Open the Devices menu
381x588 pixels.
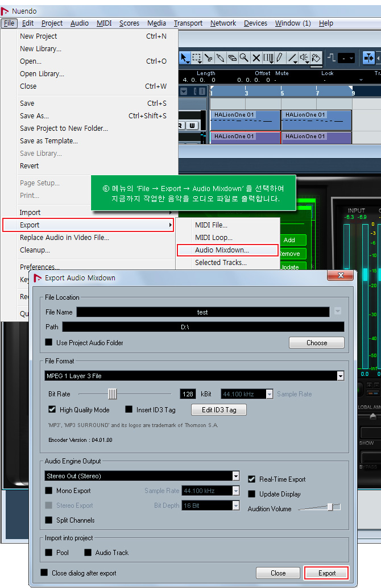(255, 23)
